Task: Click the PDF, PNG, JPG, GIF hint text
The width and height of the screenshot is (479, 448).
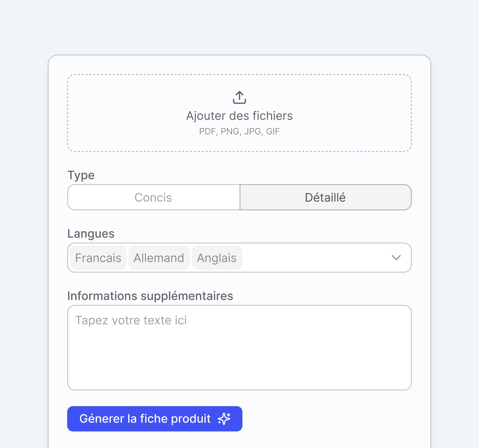Action: pyautogui.click(x=239, y=131)
